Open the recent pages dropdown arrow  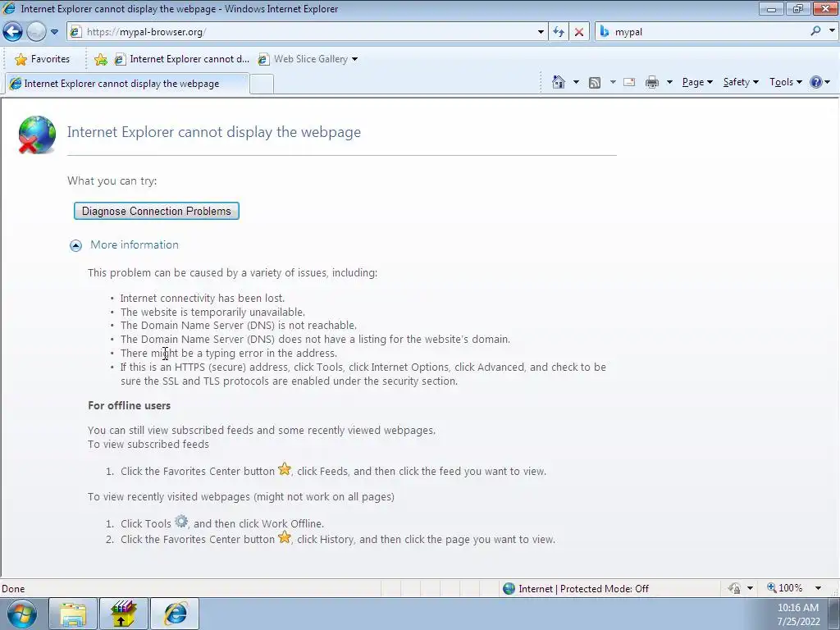[54, 32]
